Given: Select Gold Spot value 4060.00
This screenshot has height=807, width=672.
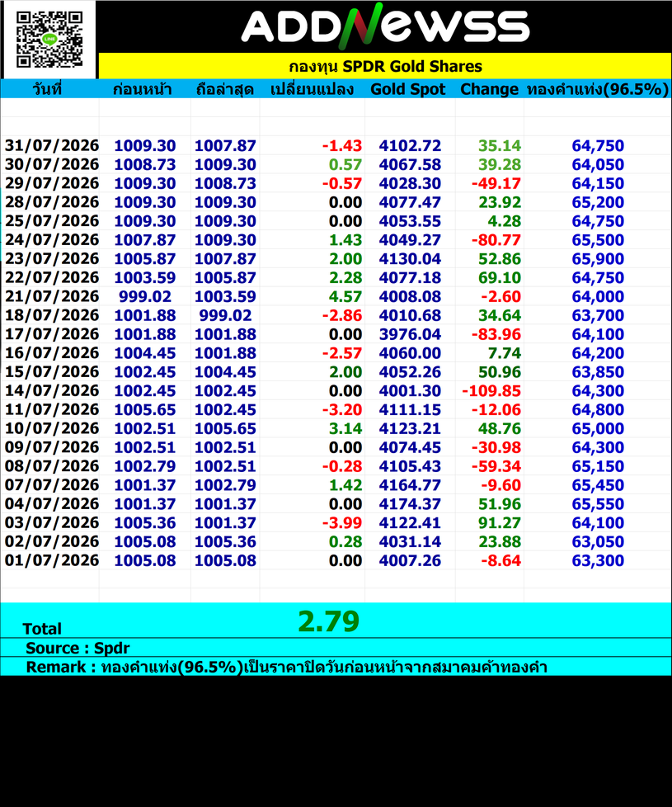Looking at the screenshot, I should point(410,353).
